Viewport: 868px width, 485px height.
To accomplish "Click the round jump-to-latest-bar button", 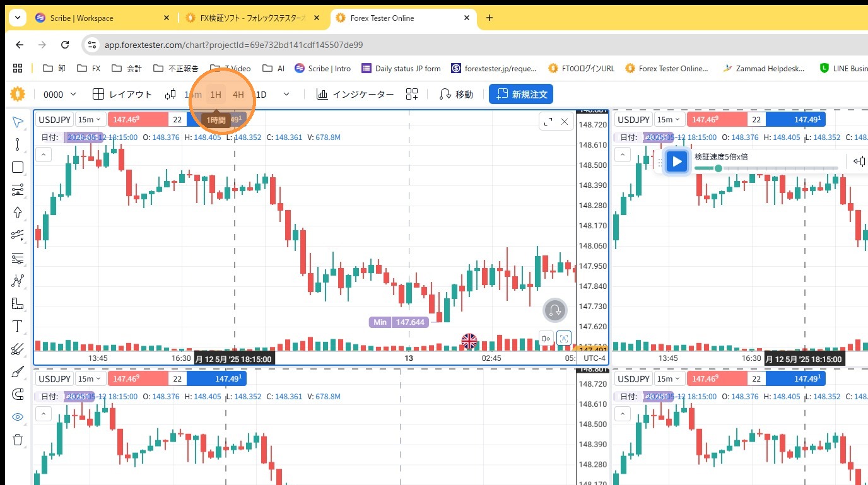I will [555, 310].
